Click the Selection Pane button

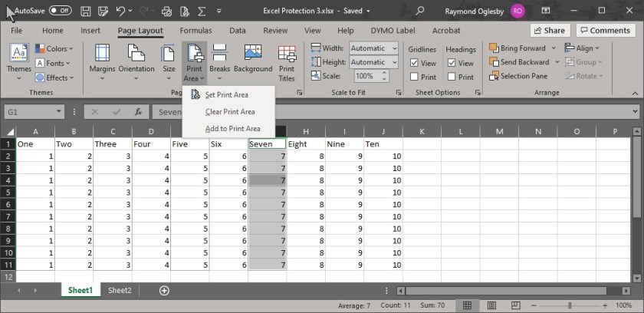point(518,76)
